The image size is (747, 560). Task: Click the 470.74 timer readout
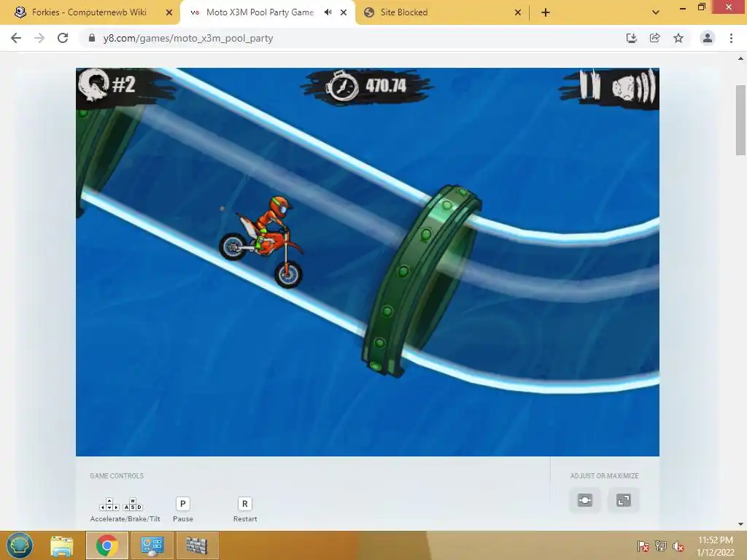click(385, 86)
